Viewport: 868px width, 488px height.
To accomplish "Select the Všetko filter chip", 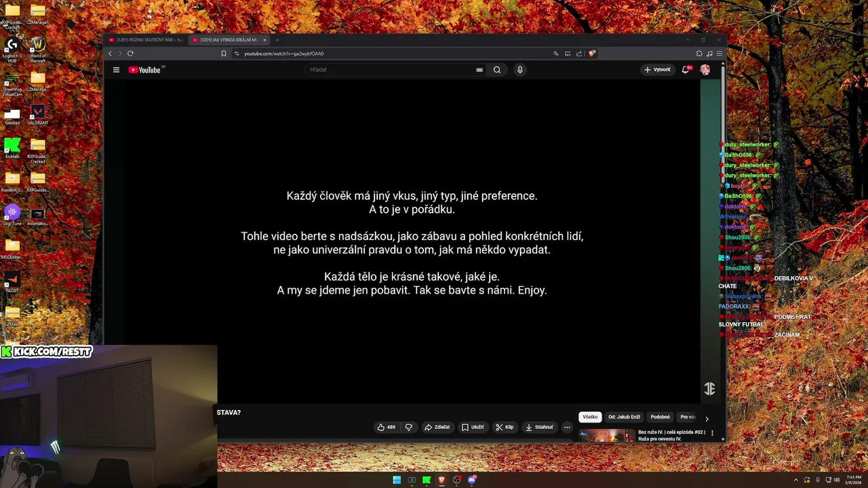I will tap(590, 417).
